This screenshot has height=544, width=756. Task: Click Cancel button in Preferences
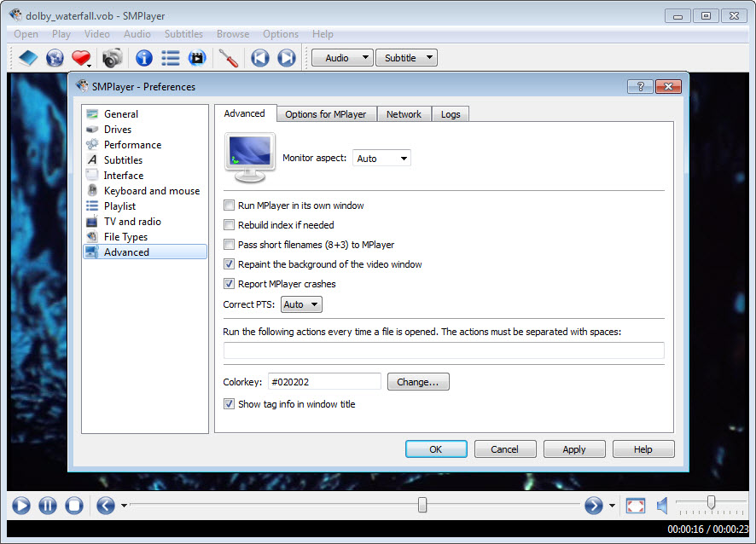point(505,449)
